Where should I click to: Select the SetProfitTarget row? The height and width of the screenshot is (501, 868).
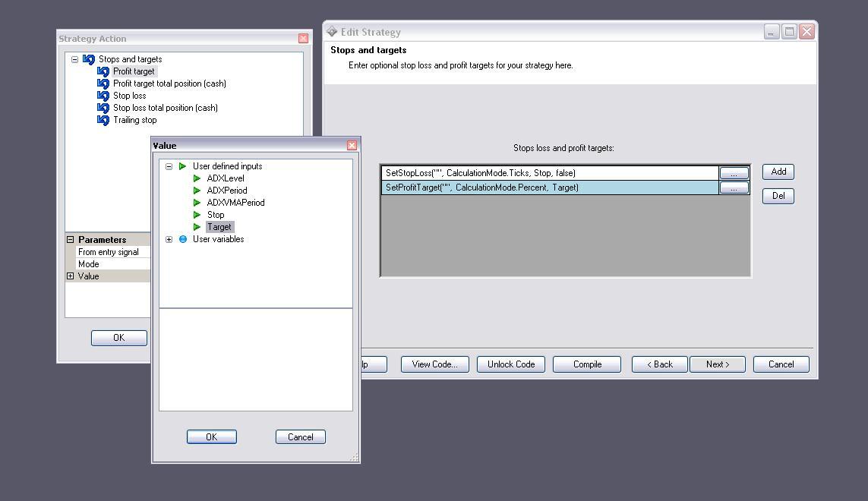click(550, 187)
